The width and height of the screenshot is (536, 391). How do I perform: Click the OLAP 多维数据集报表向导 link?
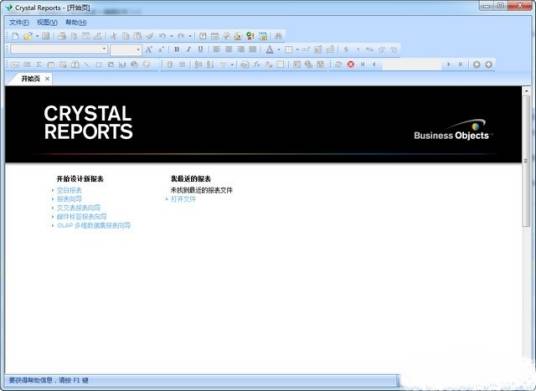click(x=94, y=226)
